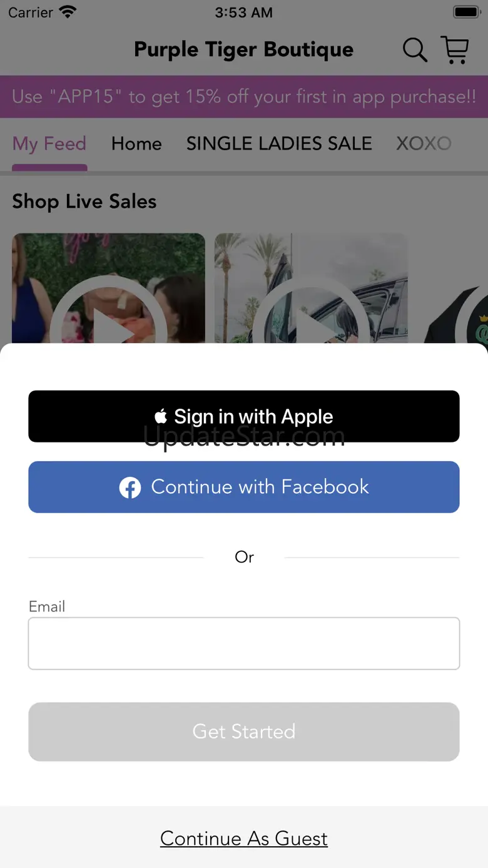Image resolution: width=488 pixels, height=868 pixels.
Task: Play the first live sale video
Action: [108, 288]
